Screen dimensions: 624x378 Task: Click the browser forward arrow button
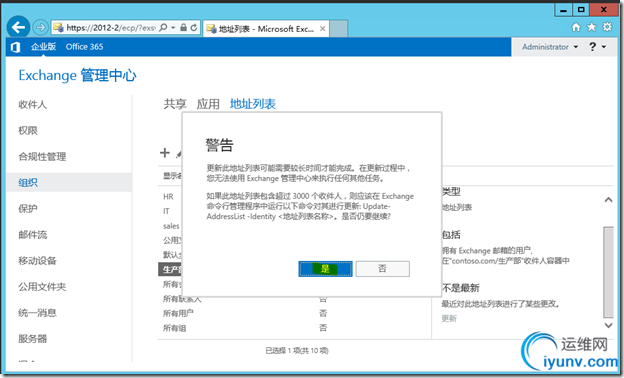40,27
